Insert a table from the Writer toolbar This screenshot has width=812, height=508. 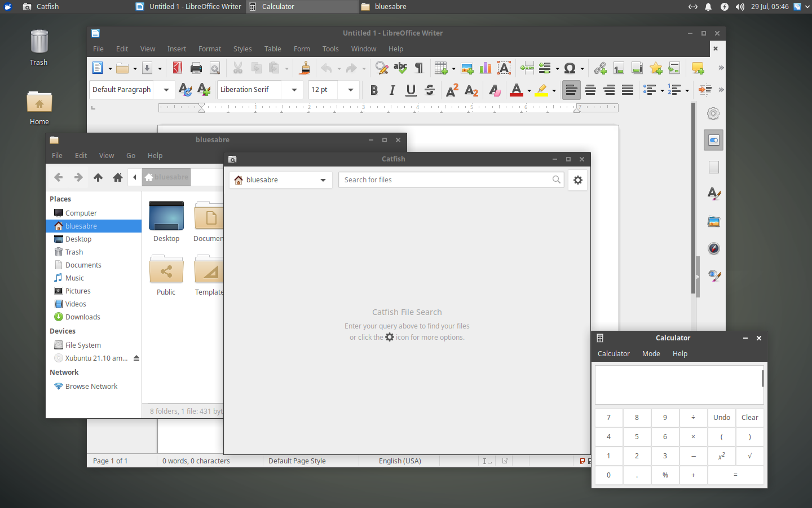pos(442,68)
